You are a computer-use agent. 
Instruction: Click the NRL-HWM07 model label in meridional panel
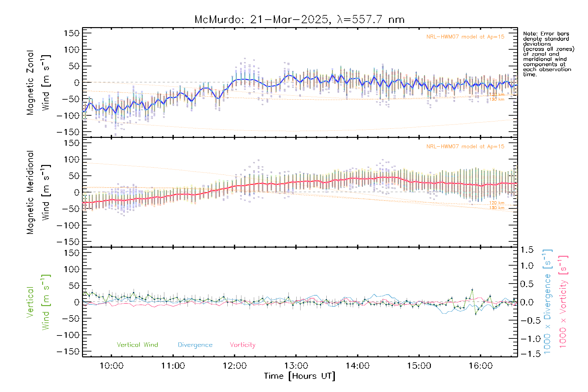coord(465,147)
